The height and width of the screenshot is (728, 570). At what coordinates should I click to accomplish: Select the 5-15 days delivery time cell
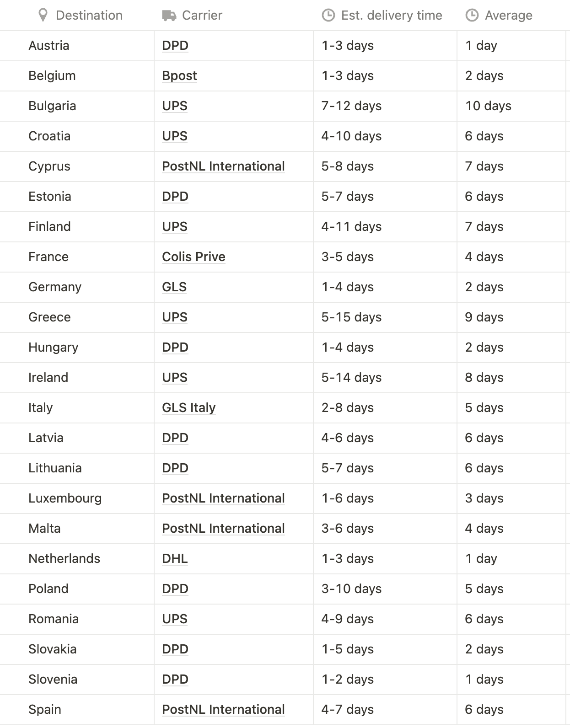click(x=385, y=317)
